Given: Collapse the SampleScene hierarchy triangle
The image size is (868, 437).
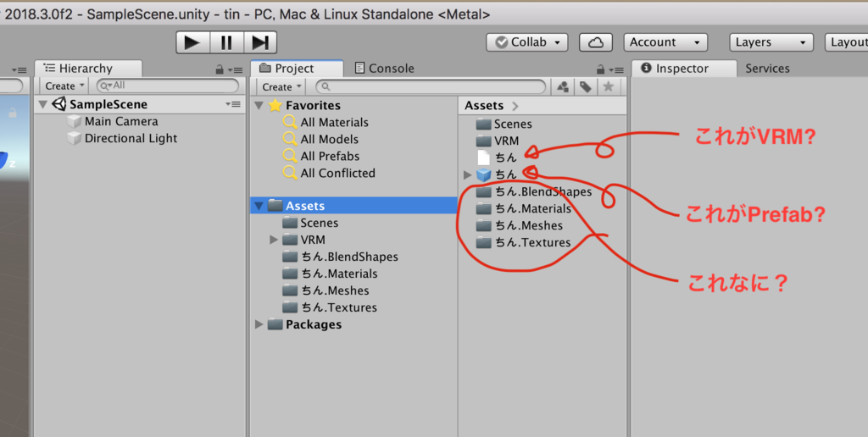Looking at the screenshot, I should [42, 104].
